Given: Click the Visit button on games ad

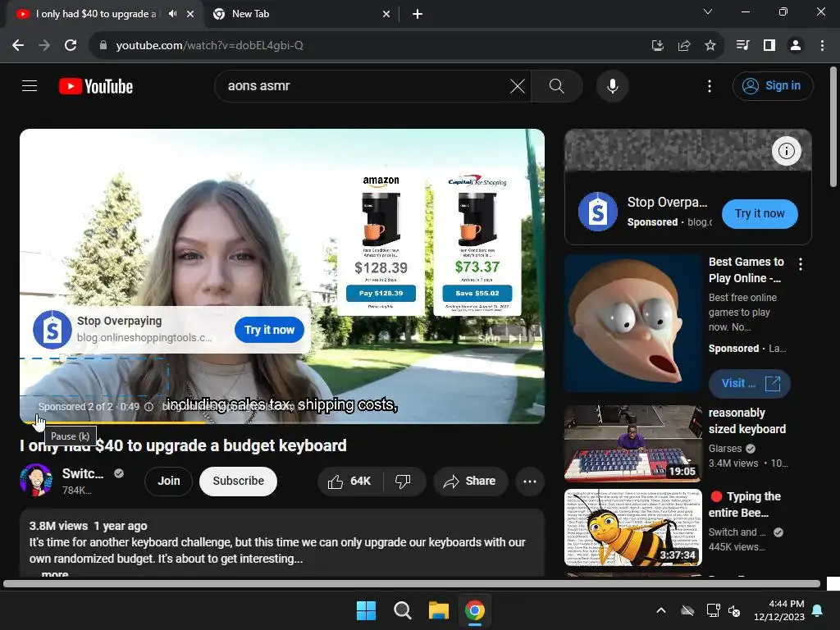Looking at the screenshot, I should (x=749, y=384).
